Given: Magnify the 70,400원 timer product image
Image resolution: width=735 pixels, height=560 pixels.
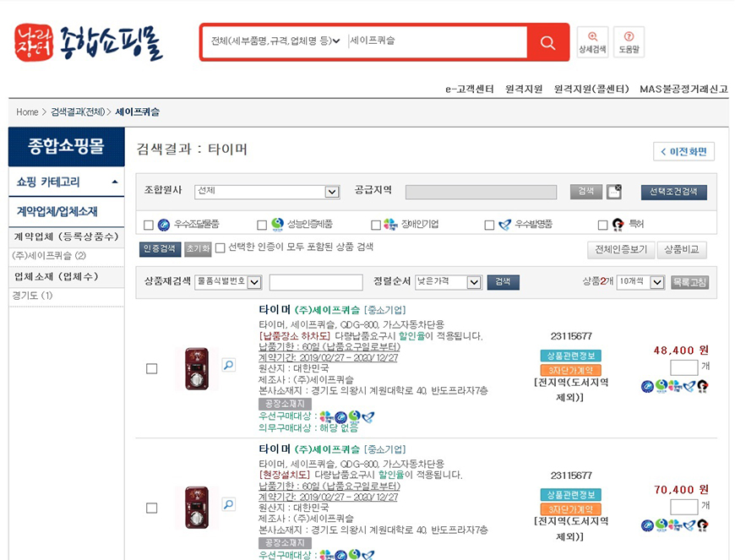Looking at the screenshot, I should point(229,505).
